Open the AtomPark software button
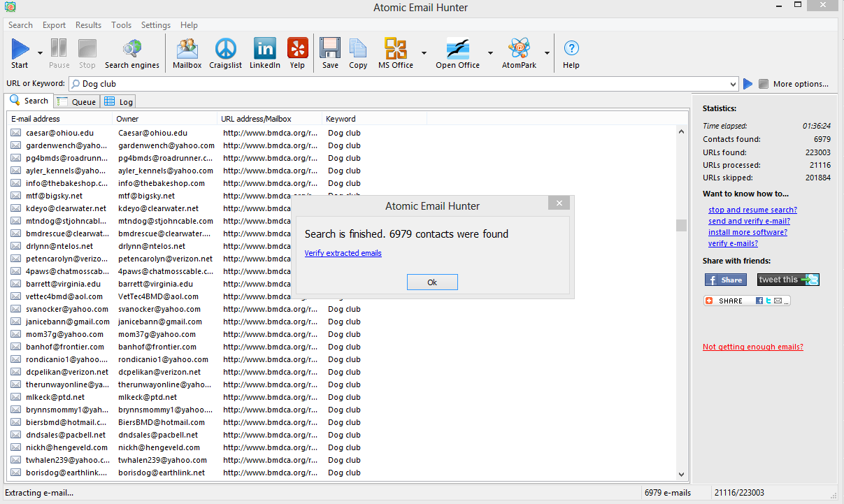Screen dimensions: 844x504 519,53
